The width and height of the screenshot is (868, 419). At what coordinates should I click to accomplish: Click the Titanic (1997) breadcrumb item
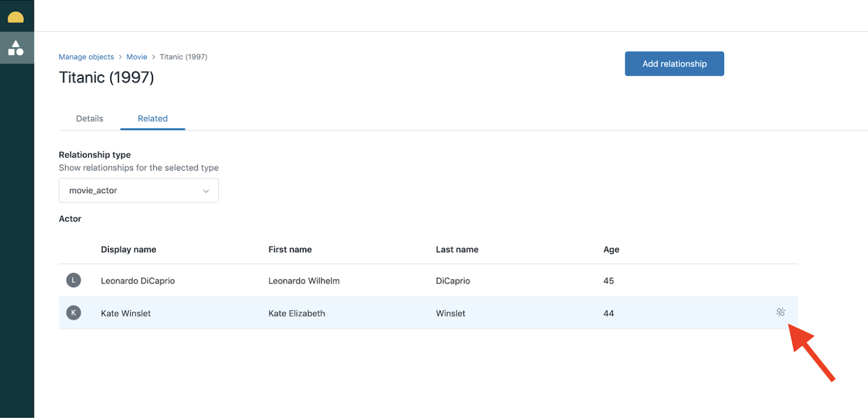183,57
